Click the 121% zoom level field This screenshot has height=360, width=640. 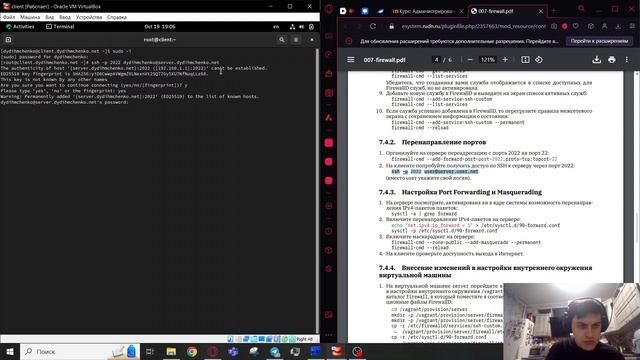(x=487, y=60)
